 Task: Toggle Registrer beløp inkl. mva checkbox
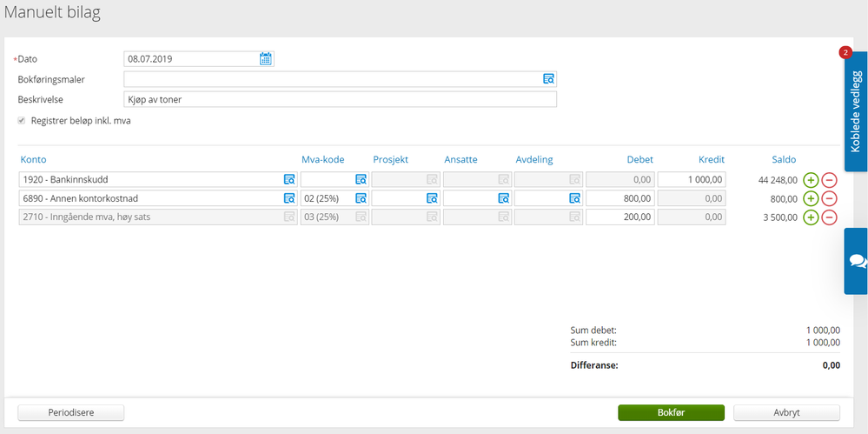[22, 120]
